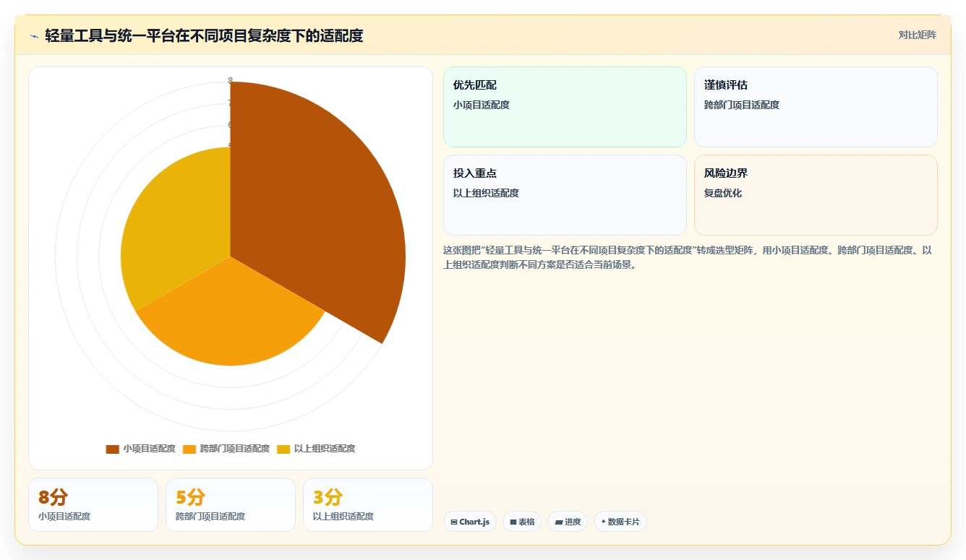Click the icon in the Chart.js tag
966x560 pixels.
point(453,522)
